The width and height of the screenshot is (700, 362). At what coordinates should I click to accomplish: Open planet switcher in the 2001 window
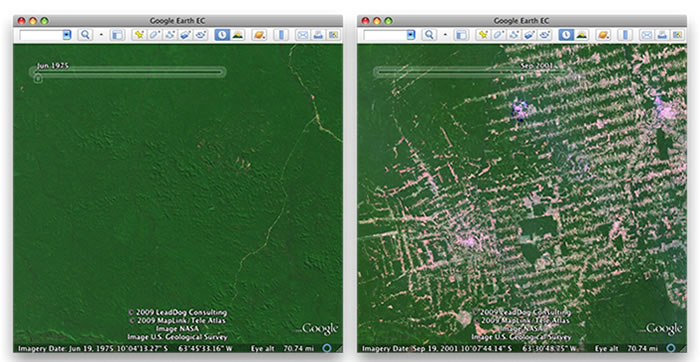click(x=603, y=35)
